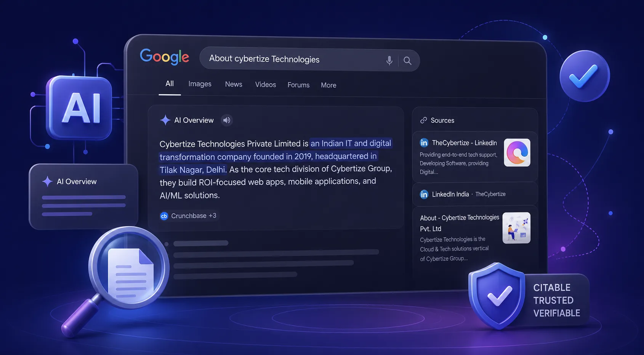Click the Crunchbase cb source icon
Image resolution: width=644 pixels, height=355 pixels.
(164, 216)
